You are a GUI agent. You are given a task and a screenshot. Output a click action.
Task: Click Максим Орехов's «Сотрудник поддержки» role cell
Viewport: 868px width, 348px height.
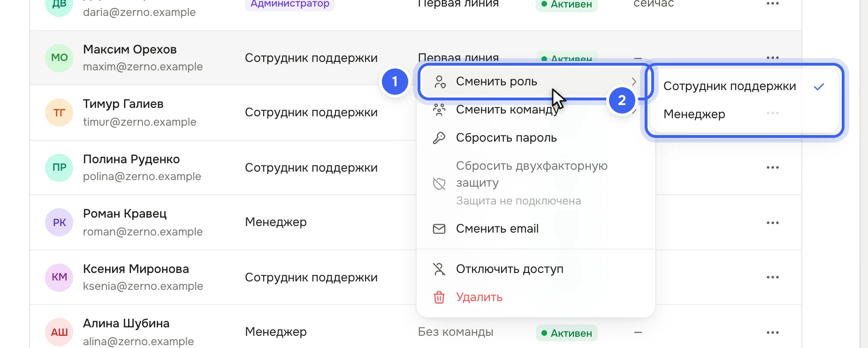[311, 58]
